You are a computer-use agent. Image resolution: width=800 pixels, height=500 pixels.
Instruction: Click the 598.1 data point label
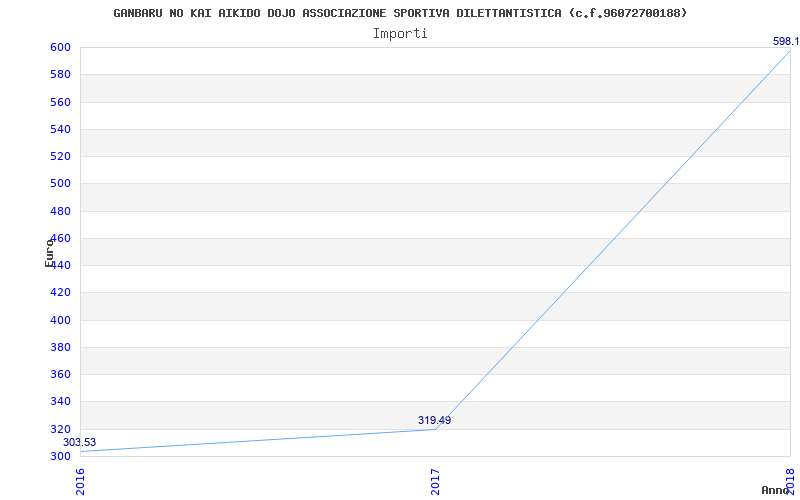pos(786,41)
